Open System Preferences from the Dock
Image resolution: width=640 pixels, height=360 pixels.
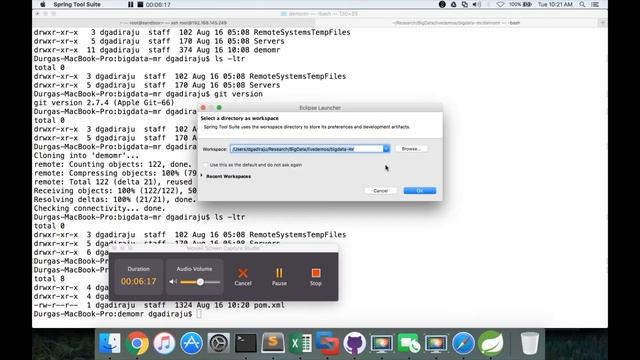(219, 343)
